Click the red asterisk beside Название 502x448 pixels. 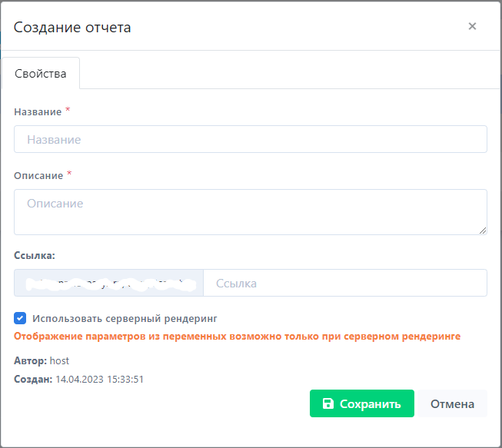tap(68, 111)
